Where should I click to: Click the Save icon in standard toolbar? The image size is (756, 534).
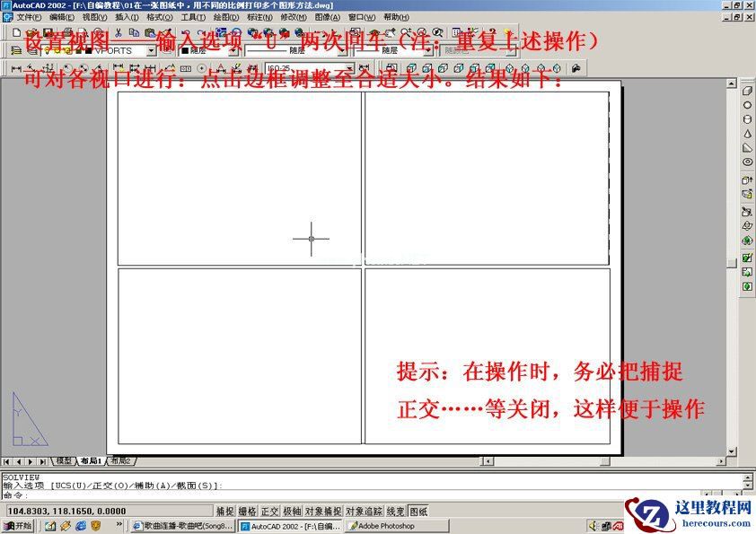pyautogui.click(x=48, y=32)
